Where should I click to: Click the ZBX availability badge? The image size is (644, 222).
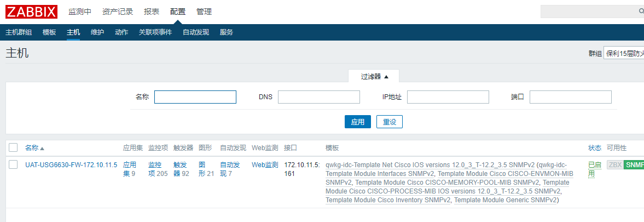pyautogui.click(x=615, y=165)
